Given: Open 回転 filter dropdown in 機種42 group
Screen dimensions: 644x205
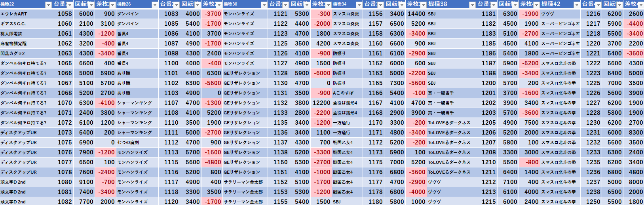Looking at the screenshot, I should [619, 5].
